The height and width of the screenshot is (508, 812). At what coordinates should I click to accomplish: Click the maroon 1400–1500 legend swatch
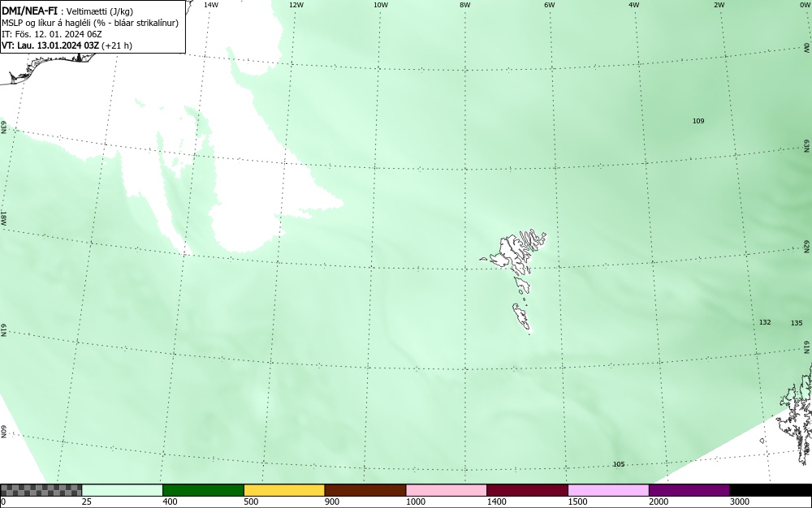click(x=527, y=490)
